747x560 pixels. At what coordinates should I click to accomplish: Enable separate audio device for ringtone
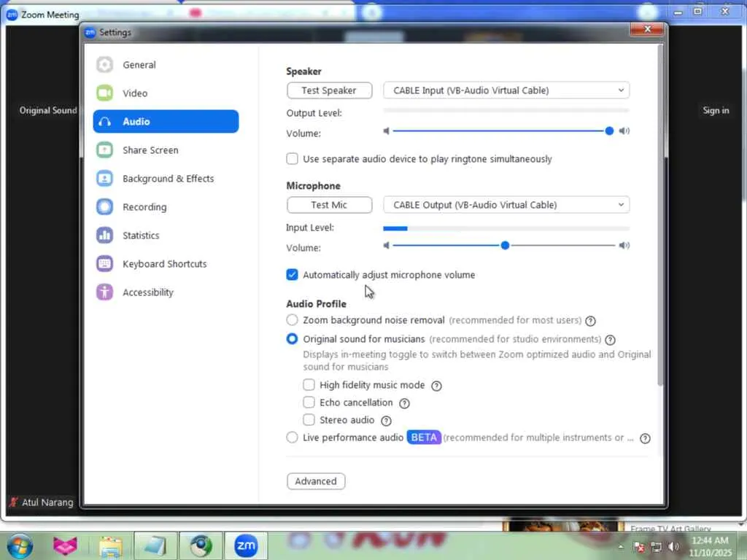[292, 158]
